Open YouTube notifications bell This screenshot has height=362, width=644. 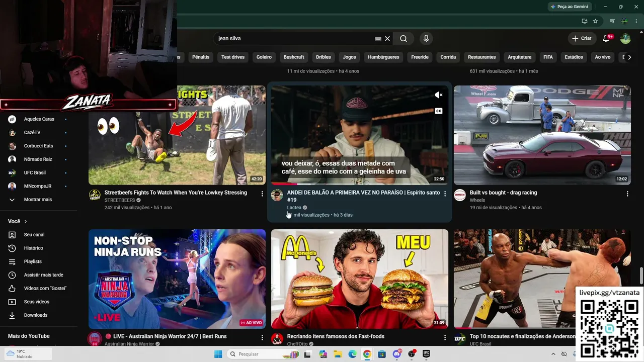(x=607, y=39)
